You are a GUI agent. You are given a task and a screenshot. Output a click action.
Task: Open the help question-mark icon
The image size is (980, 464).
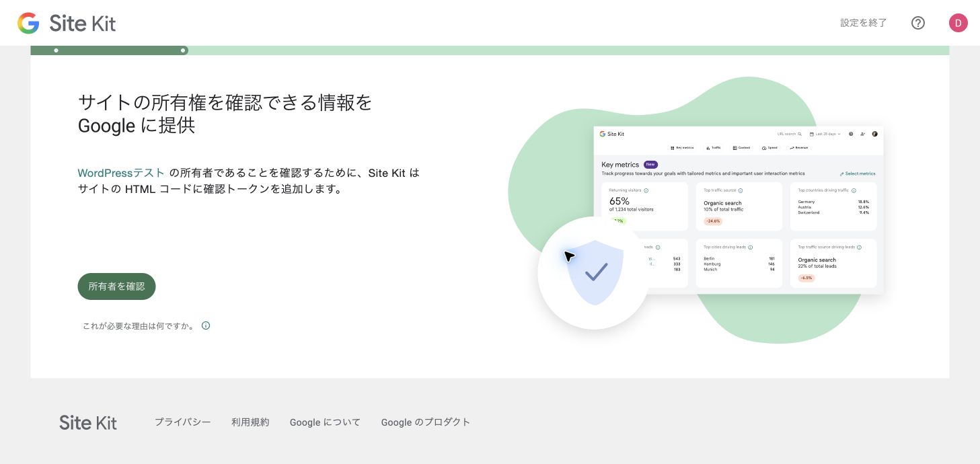pyautogui.click(x=918, y=23)
